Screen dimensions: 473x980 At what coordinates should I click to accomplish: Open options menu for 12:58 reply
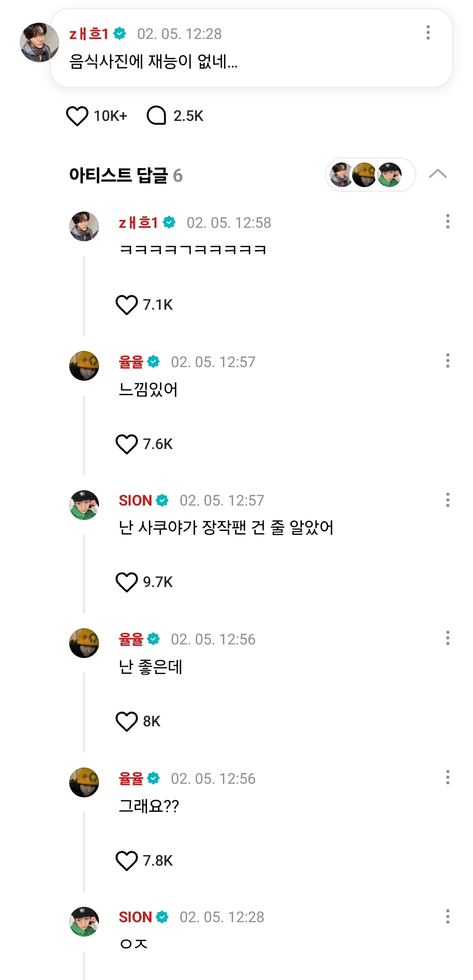pyautogui.click(x=448, y=222)
